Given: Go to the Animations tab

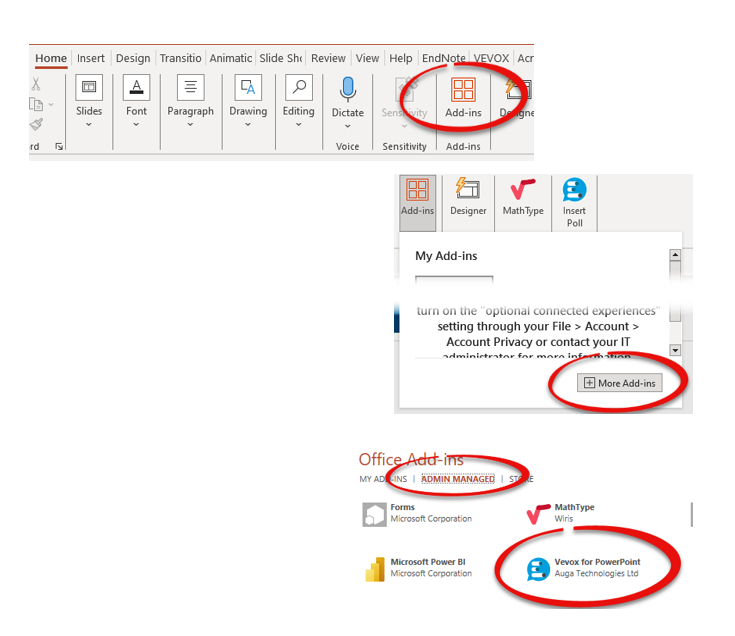Looking at the screenshot, I should [x=231, y=58].
